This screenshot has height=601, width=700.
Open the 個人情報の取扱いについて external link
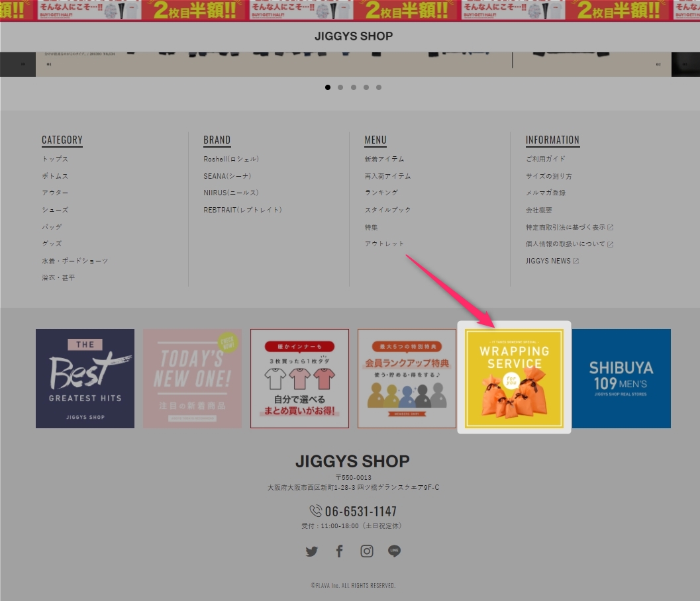[x=570, y=244]
